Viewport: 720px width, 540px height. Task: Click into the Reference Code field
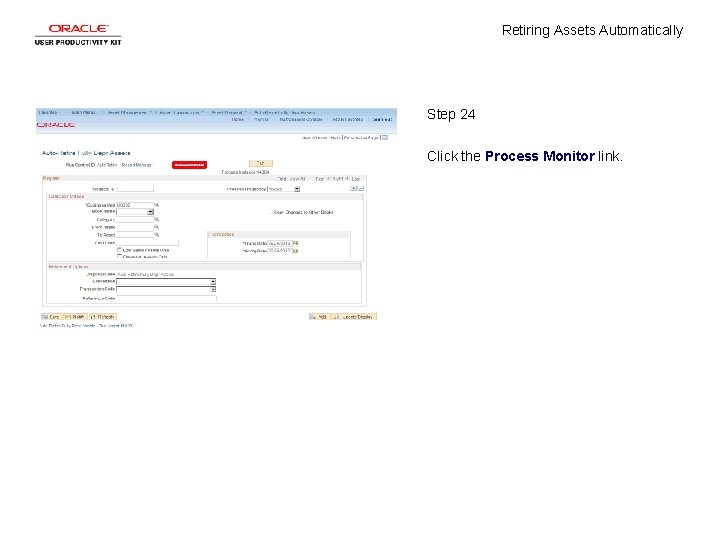[x=166, y=298]
